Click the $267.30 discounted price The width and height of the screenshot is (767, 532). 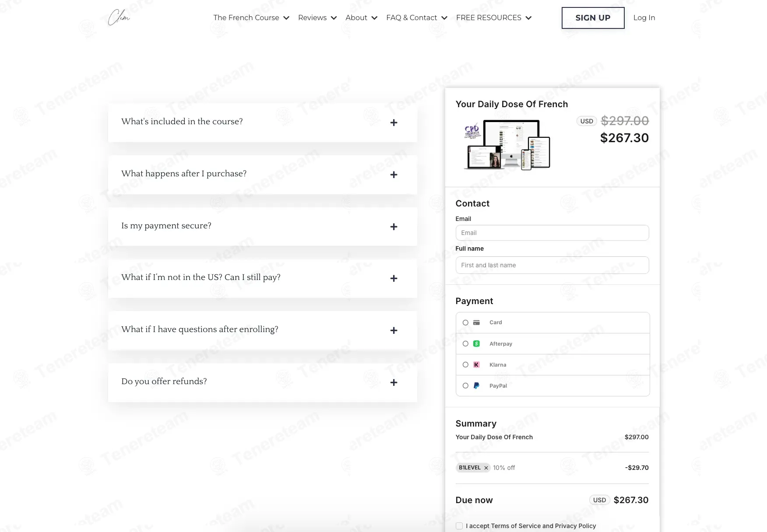tap(624, 138)
